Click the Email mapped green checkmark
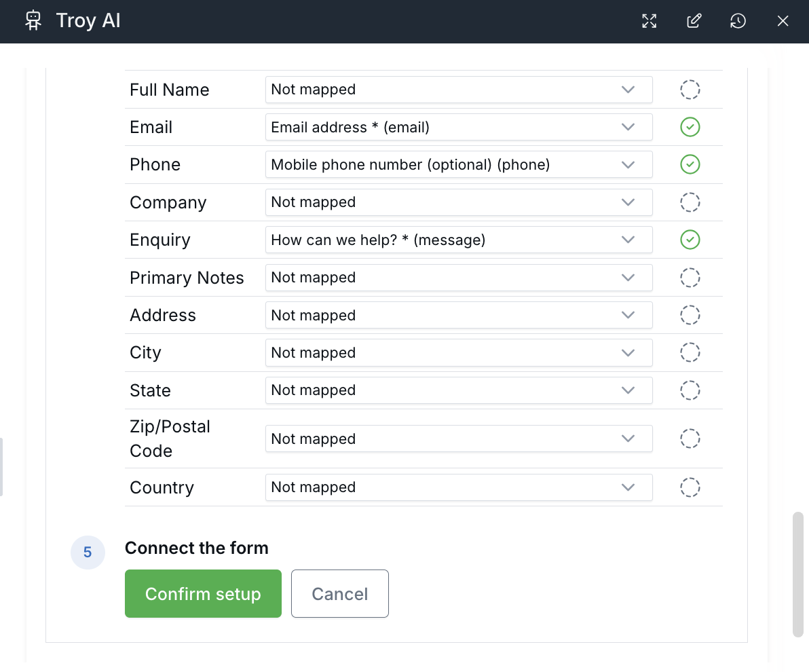This screenshot has height=672, width=809. point(690,127)
